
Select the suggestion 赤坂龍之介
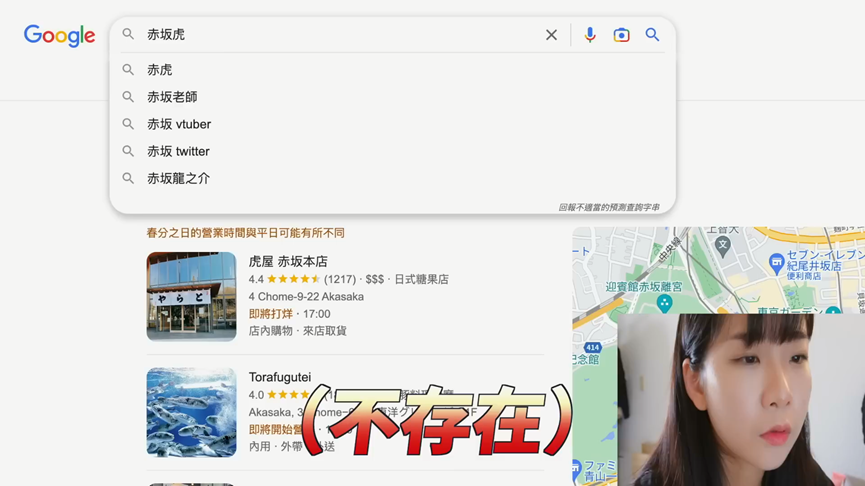coord(178,178)
